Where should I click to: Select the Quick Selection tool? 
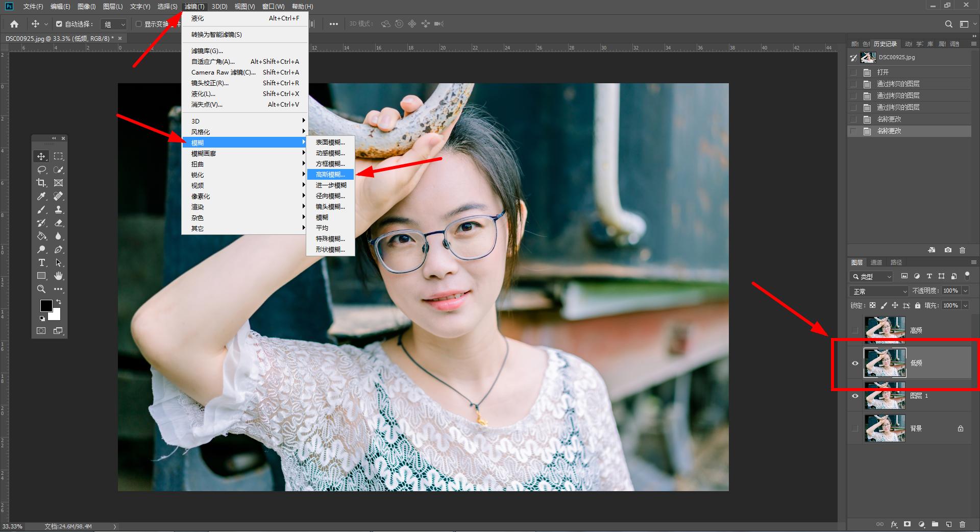(59, 170)
